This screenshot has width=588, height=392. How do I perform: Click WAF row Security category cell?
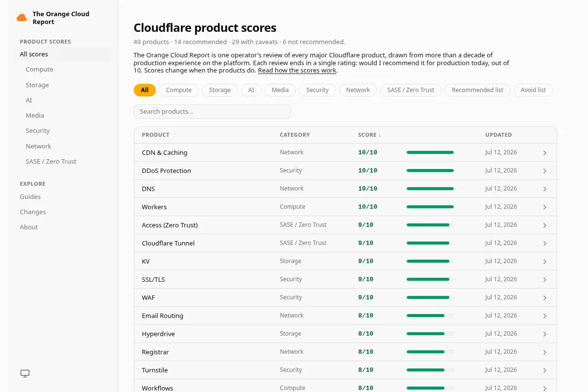pos(291,297)
